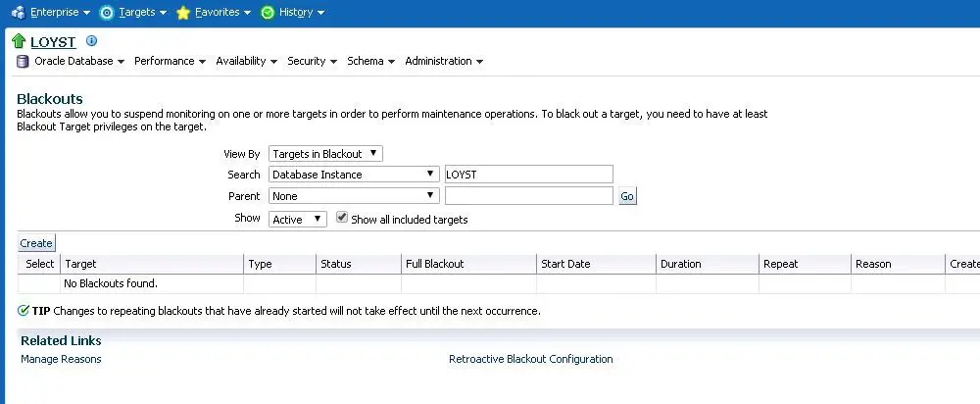Open the Oracle Database menu
Image resolution: width=980 pixels, height=404 pixels.
point(79,62)
